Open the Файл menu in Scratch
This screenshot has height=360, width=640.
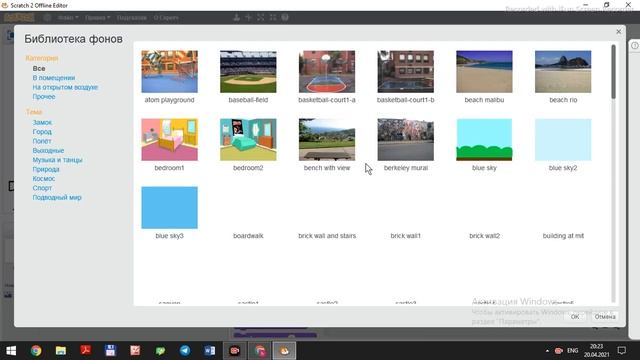68,18
